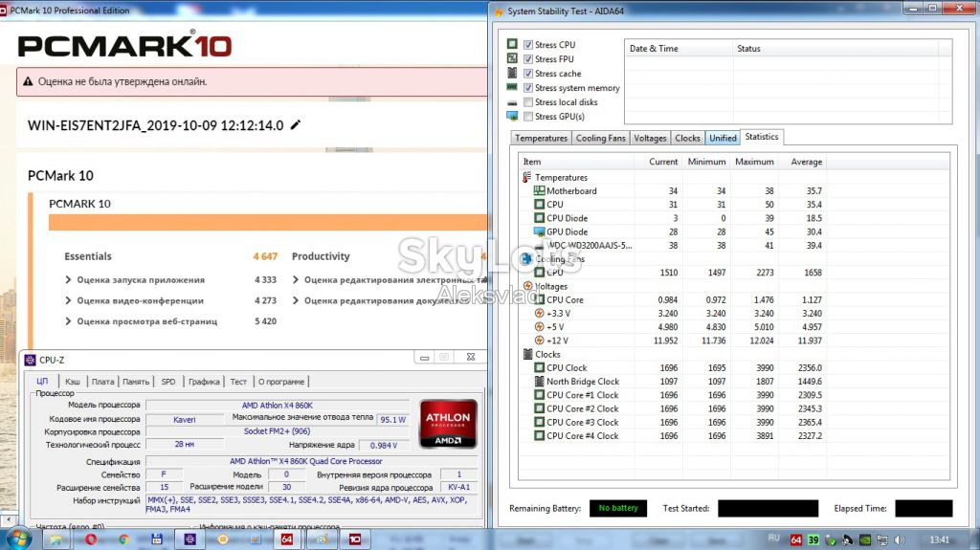
Task: Click the 'AMD Athlon X4 860K' model field
Action: tap(278, 405)
